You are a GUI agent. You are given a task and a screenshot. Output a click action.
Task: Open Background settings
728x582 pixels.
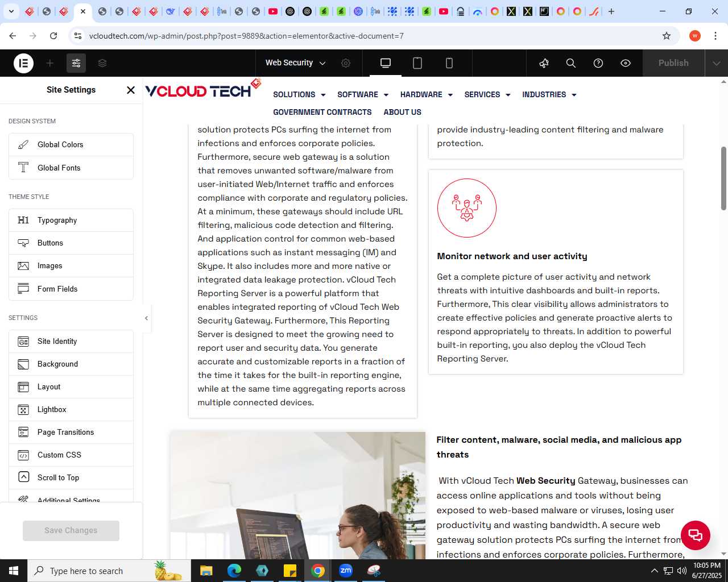point(71,364)
